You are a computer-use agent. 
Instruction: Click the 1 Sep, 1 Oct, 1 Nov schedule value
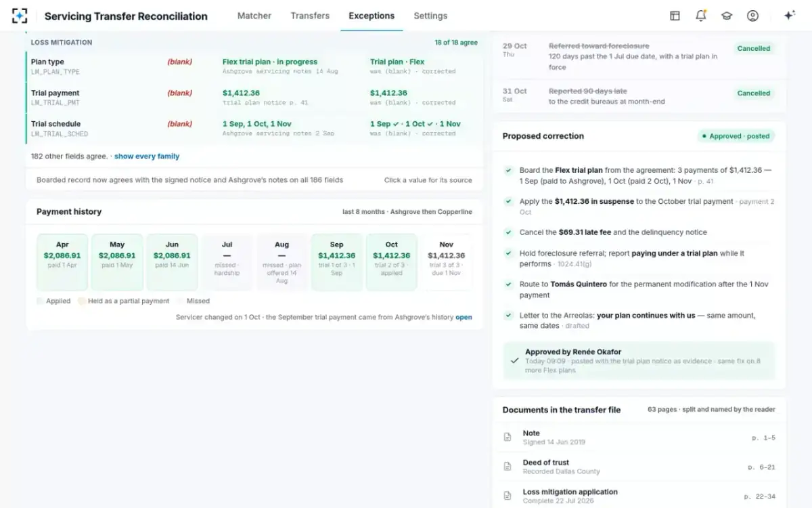point(257,124)
